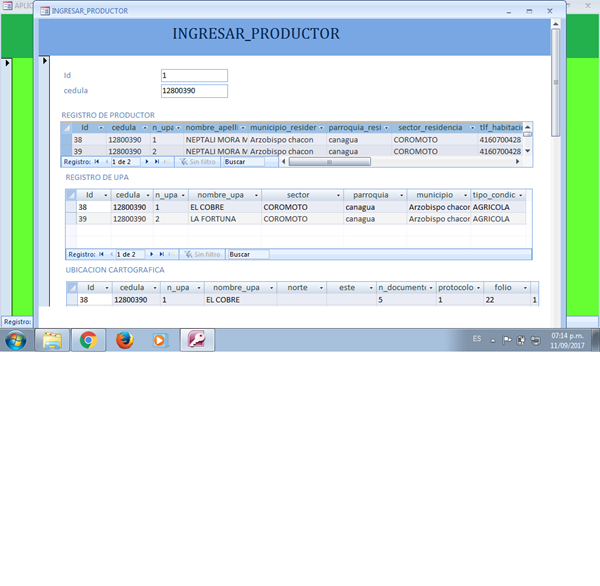
Task: Open File Explorer from taskbar
Action: (x=52, y=340)
